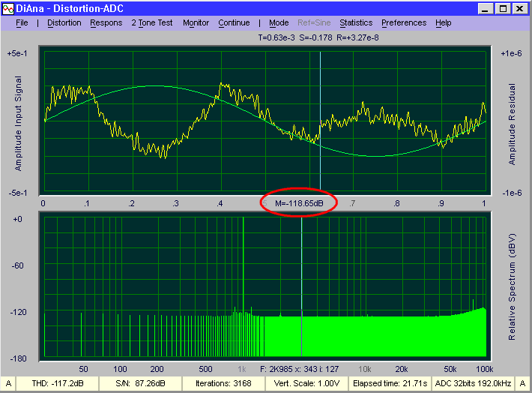532x393 pixels.
Task: Close the DiAna window
Action: point(519,9)
